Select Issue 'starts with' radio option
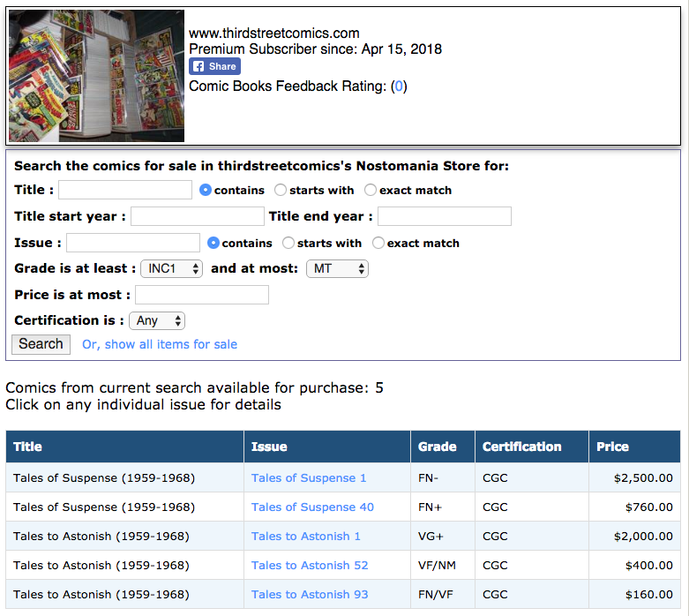Screen dimensions: 689x616 (x=288, y=243)
